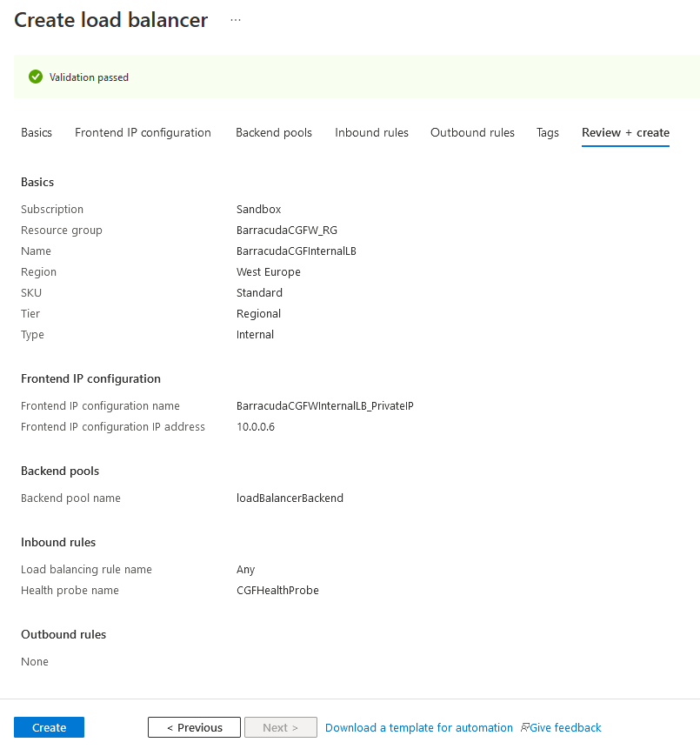This screenshot has height=749, width=700.
Task: Select the Inbound rules tab
Action: tap(371, 132)
